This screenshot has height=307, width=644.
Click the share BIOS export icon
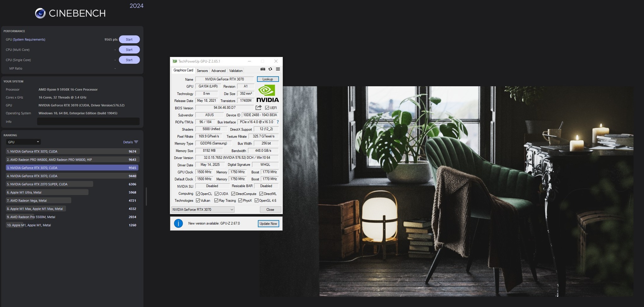tap(258, 108)
